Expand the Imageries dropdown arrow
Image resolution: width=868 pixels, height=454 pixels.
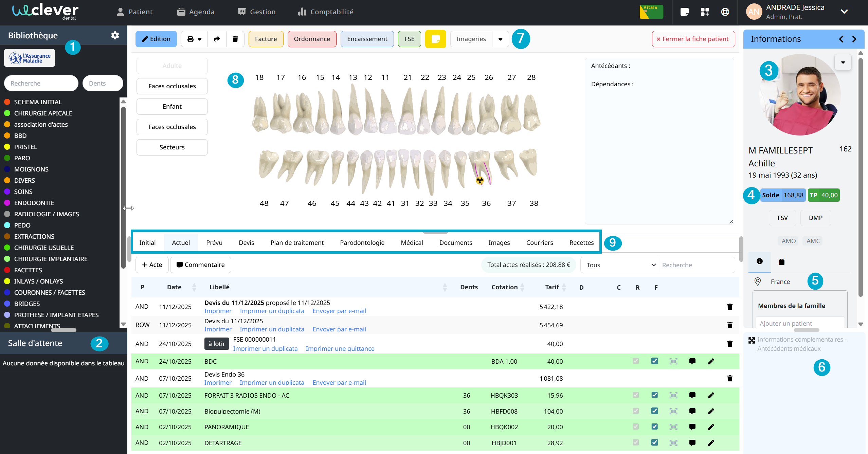[x=500, y=39]
